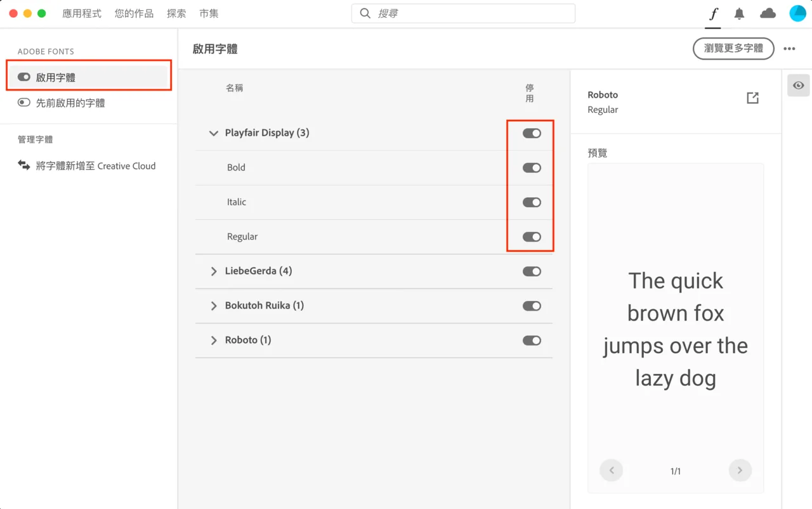The width and height of the screenshot is (812, 509).
Task: Select the Bold font row
Action: 374,168
